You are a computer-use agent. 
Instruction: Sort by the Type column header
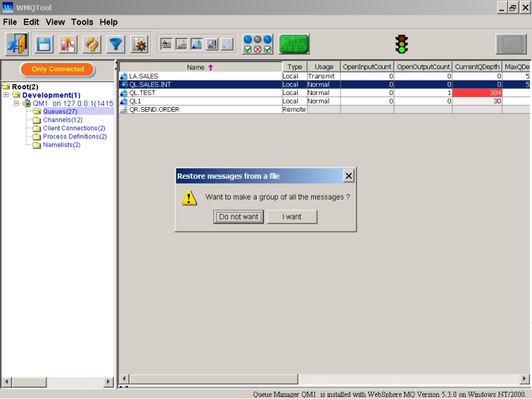coord(295,67)
